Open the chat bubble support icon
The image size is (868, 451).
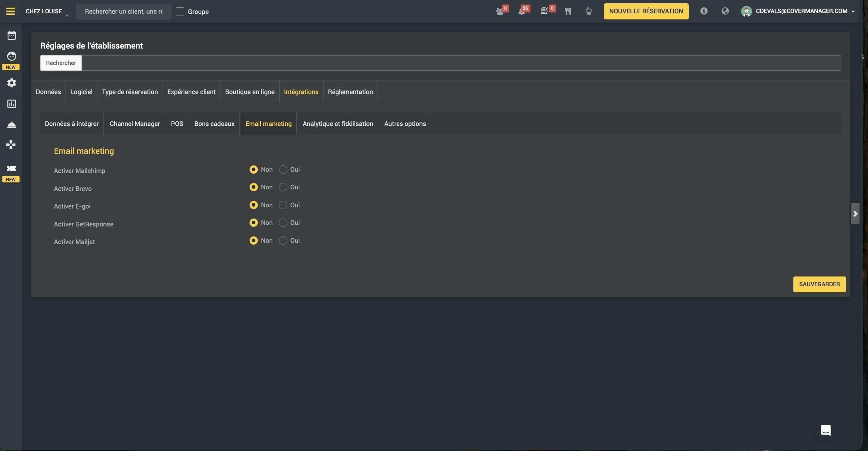click(x=826, y=430)
